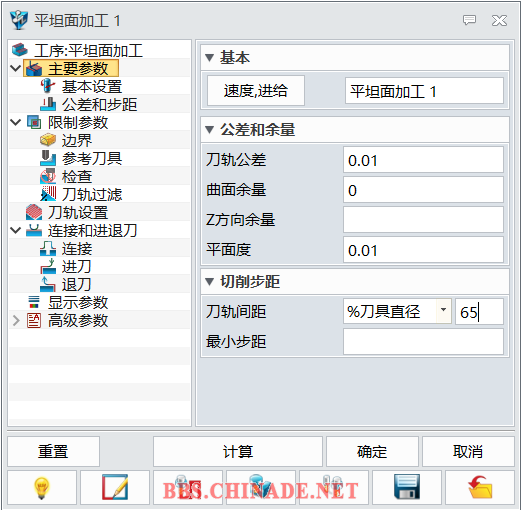Click the Z方向余量 input field
The width and height of the screenshot is (522, 510).
pyautogui.click(x=423, y=220)
